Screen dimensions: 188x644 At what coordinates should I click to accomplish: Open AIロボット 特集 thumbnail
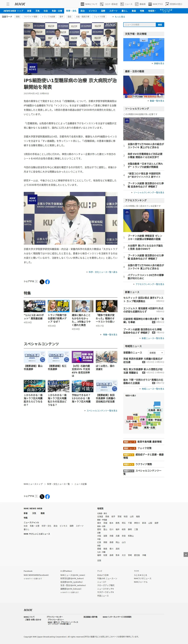coord(35,306)
